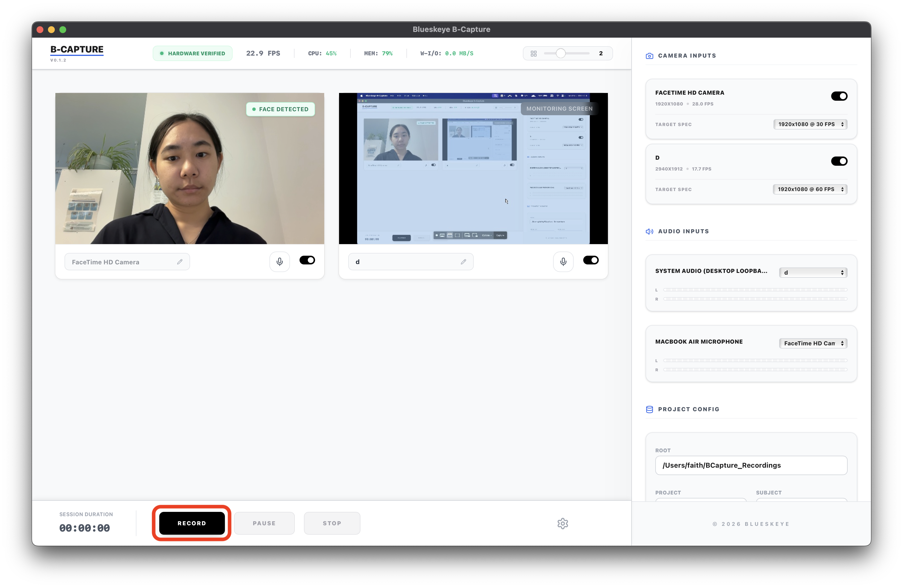Image resolution: width=903 pixels, height=588 pixels.
Task: Click the Root path input field
Action: (751, 465)
